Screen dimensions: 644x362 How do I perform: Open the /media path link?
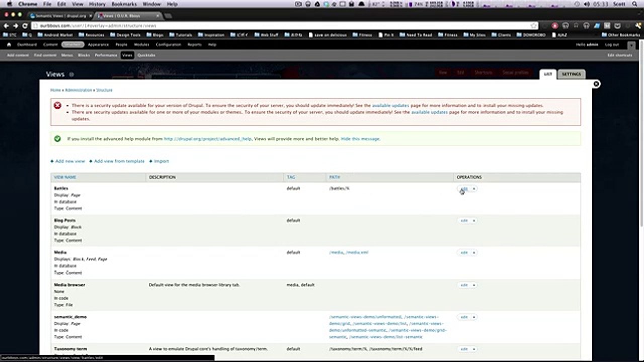coord(336,252)
